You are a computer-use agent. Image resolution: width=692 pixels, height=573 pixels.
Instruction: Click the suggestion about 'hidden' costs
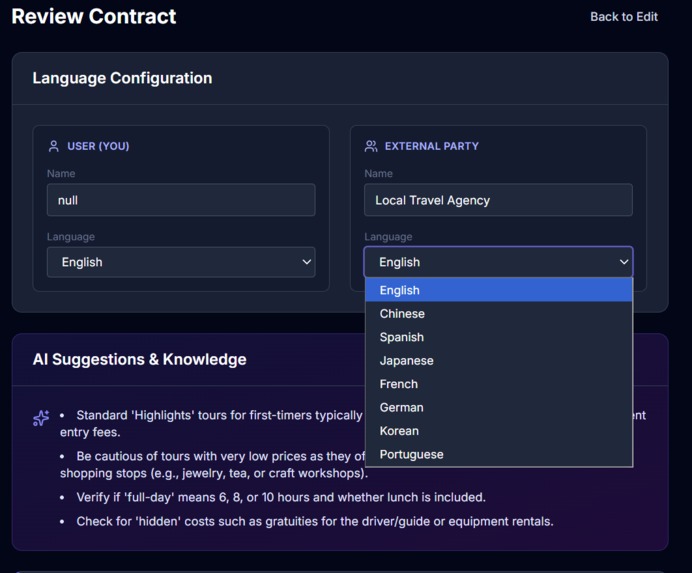pos(315,521)
